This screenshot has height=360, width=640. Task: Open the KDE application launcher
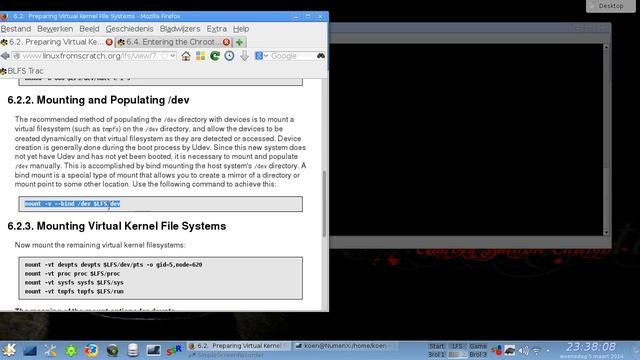[9, 350]
